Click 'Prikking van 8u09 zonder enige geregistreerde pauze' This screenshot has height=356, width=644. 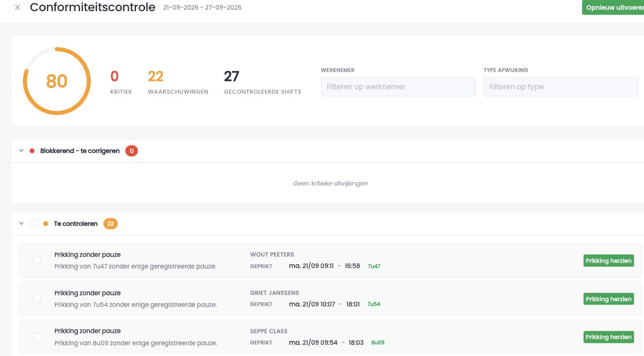tap(136, 343)
